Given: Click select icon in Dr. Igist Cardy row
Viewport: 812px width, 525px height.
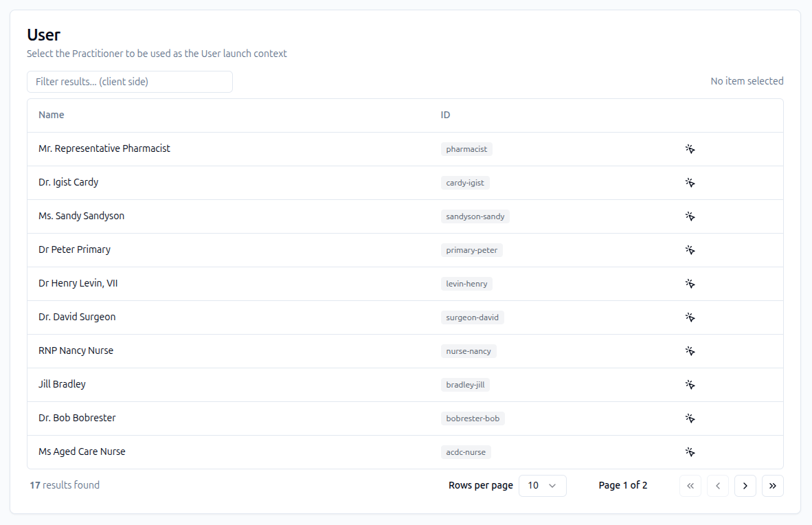Looking at the screenshot, I should (690, 183).
